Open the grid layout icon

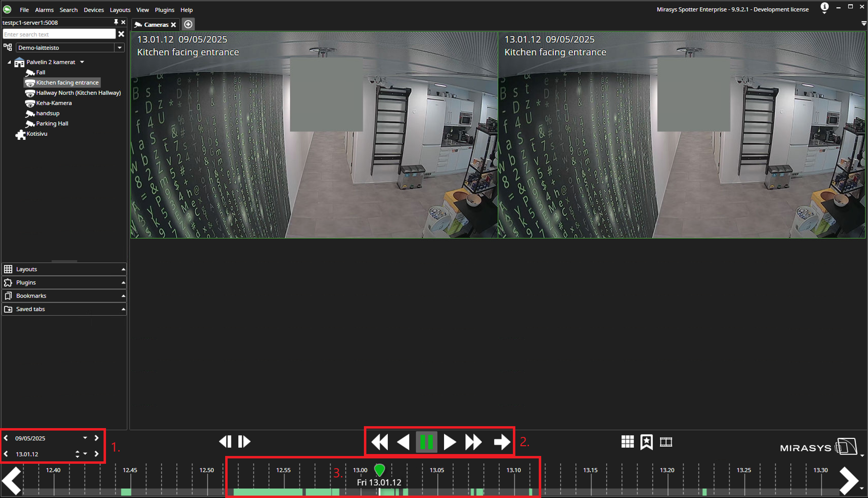coord(627,442)
